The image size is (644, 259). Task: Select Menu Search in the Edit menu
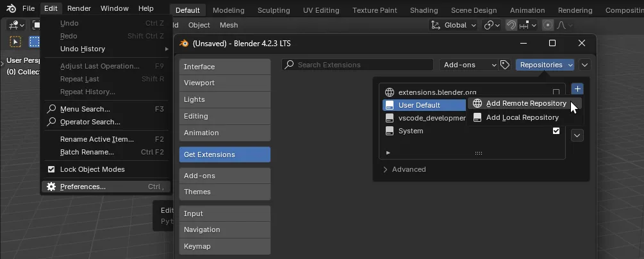click(x=106, y=110)
